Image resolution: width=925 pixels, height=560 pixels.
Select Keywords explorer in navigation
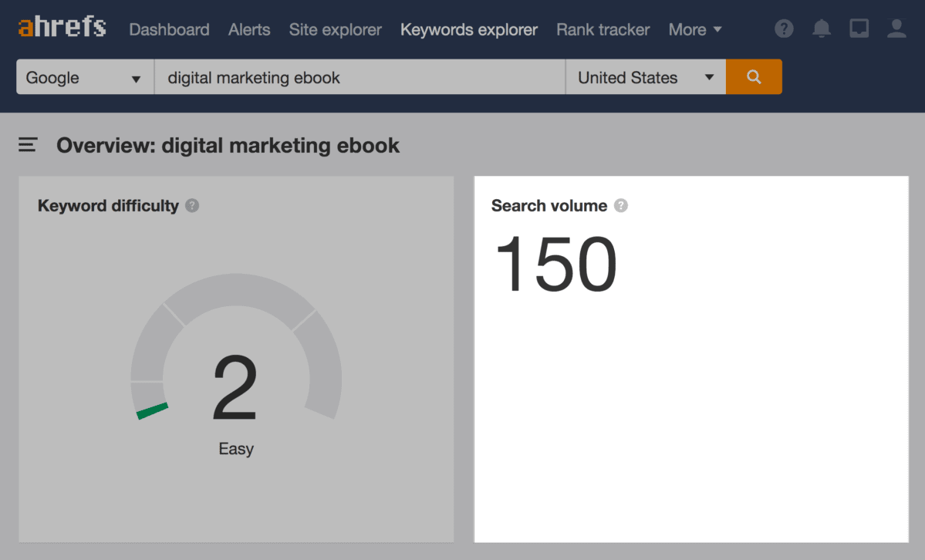pos(469,29)
